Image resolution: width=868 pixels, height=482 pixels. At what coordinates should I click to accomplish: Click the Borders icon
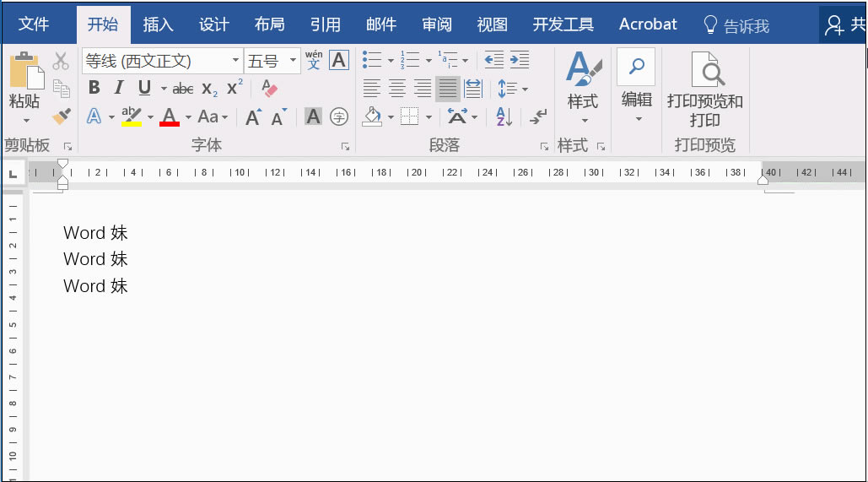point(410,116)
